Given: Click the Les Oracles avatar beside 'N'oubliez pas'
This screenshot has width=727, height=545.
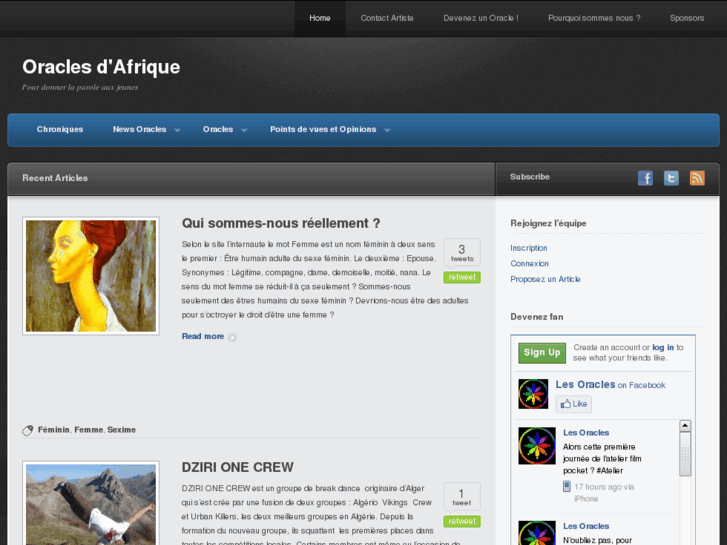Looking at the screenshot, I should [537, 533].
